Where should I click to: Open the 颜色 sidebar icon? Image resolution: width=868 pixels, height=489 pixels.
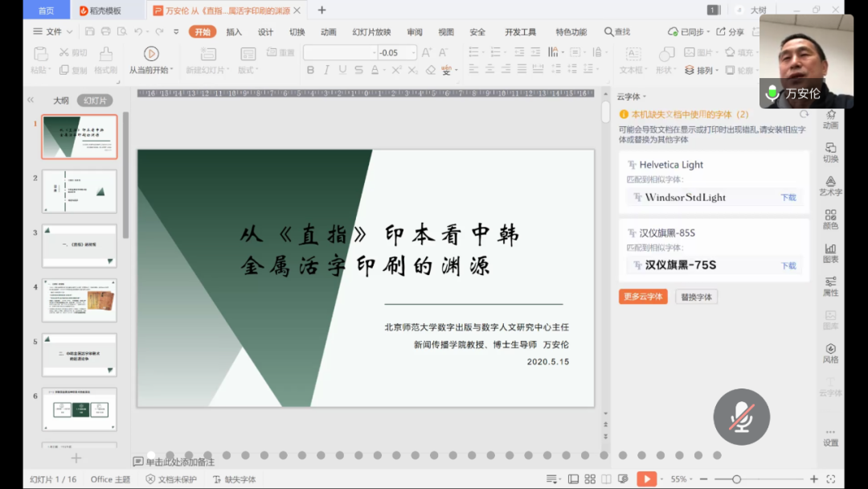[830, 219]
